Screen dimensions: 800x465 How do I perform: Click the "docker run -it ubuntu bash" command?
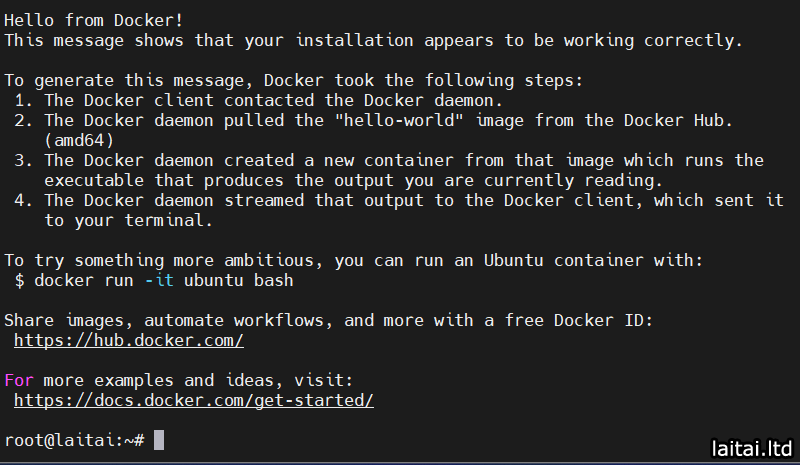point(164,280)
